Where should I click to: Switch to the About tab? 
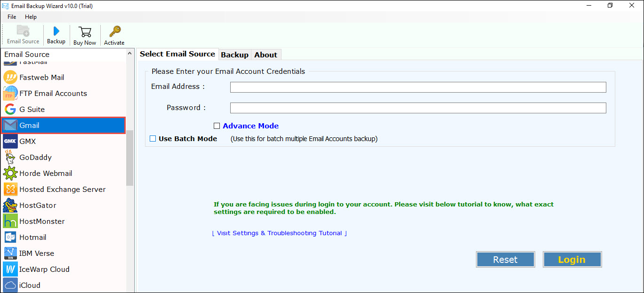tap(266, 55)
